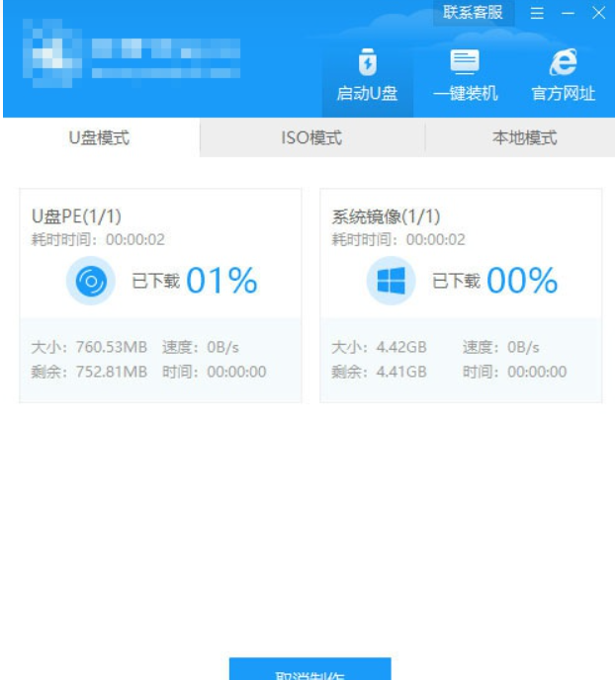Screen dimensions: 616x680
Task: Switch to U盘模式 tab
Action: (99, 138)
